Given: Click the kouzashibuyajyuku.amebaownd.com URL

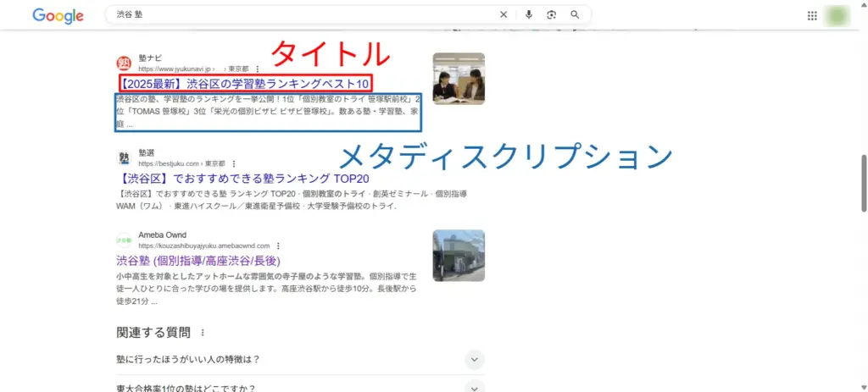Looking at the screenshot, I should [203, 246].
